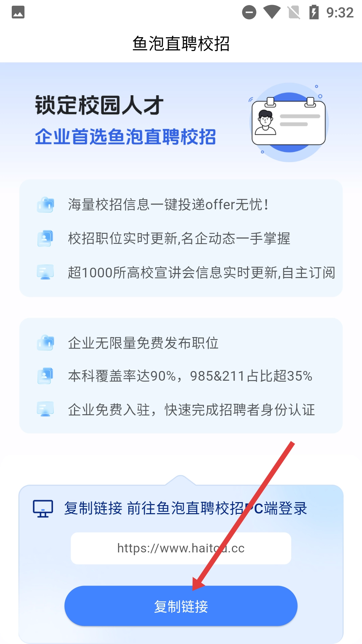Open the image notification icon in status bar

18,12
